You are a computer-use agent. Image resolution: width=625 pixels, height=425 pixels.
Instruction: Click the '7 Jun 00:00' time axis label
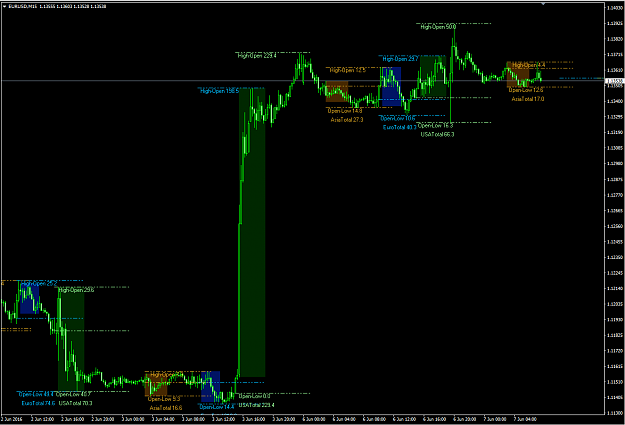495,419
